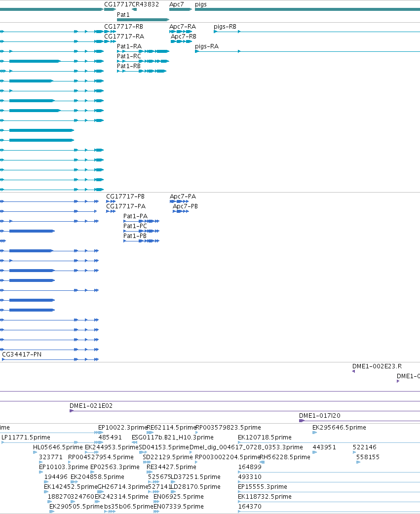The image size is (420, 514).
Task: Select the Pat1-RA transcript label
Action: 129,46
